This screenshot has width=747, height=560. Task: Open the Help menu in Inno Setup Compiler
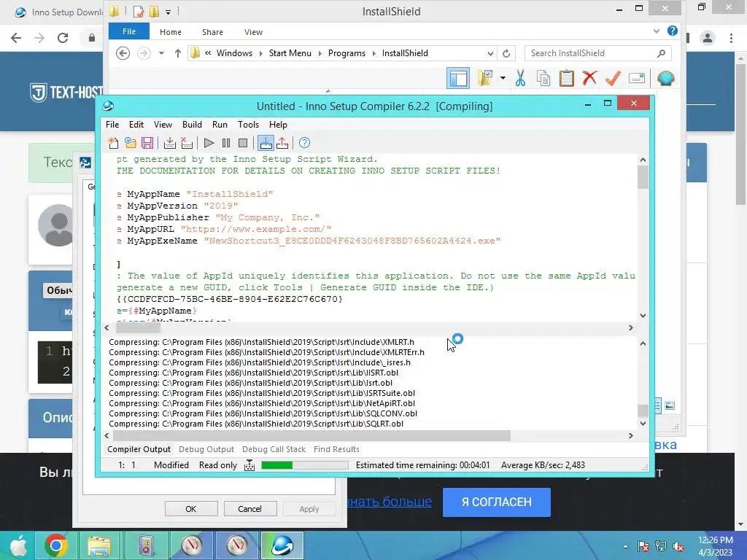tap(278, 124)
